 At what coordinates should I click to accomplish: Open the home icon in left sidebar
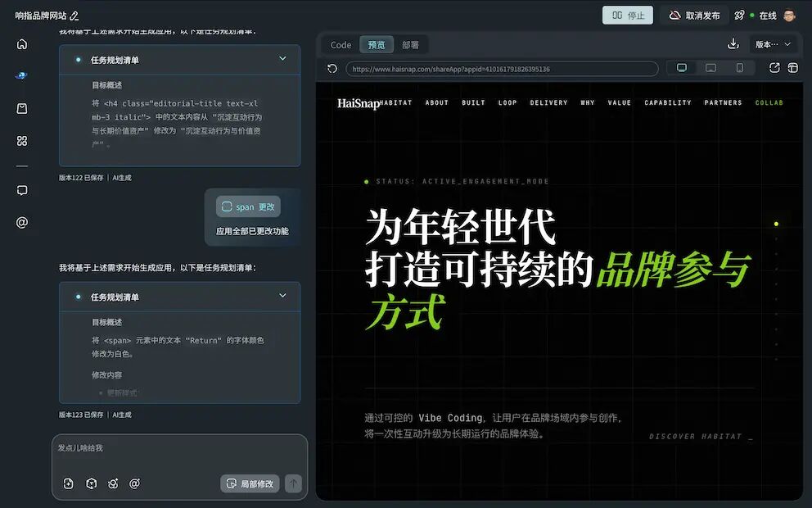pos(22,44)
